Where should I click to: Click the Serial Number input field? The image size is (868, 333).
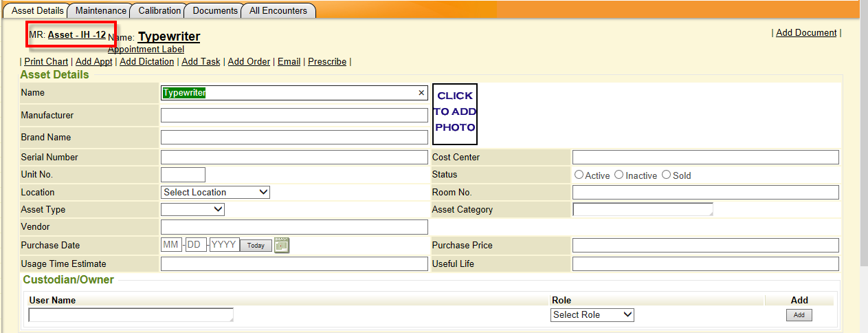coord(294,157)
